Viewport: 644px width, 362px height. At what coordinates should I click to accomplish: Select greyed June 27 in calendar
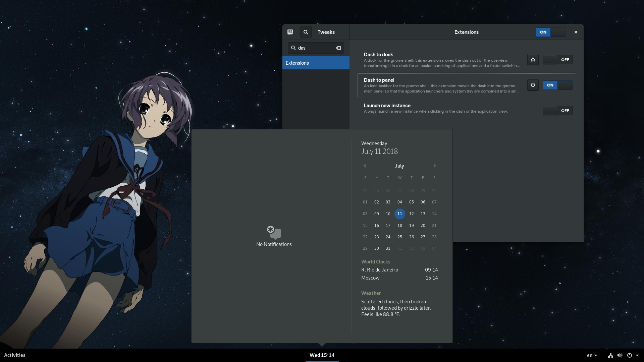(399, 191)
